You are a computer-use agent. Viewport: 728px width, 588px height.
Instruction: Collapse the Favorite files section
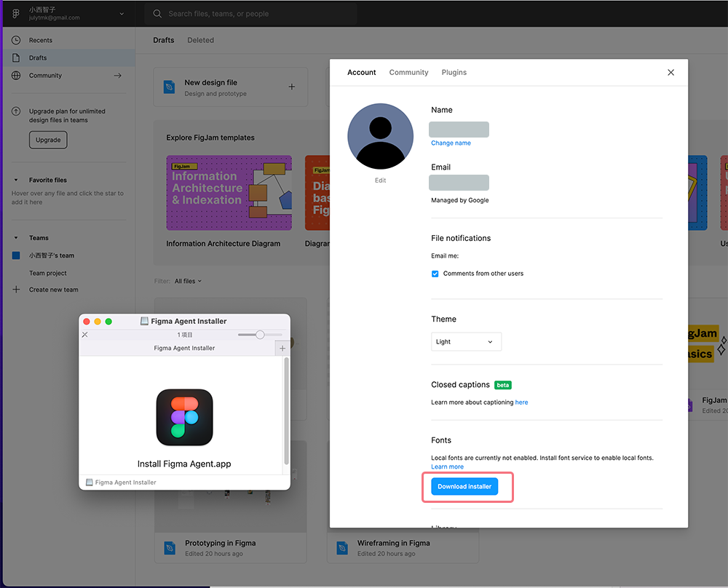(x=16, y=180)
